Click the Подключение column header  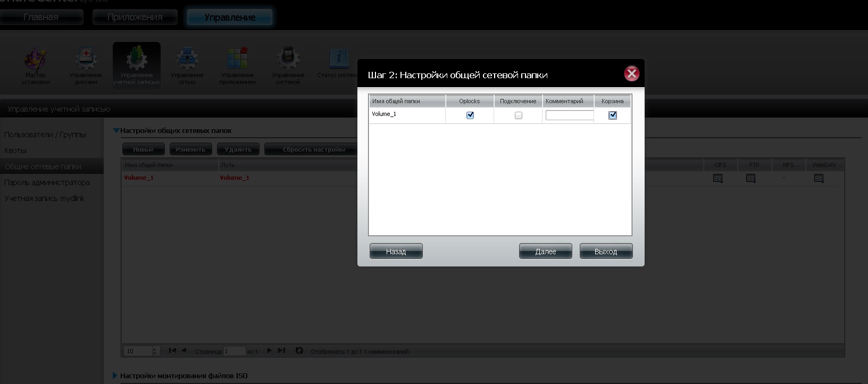coord(518,101)
